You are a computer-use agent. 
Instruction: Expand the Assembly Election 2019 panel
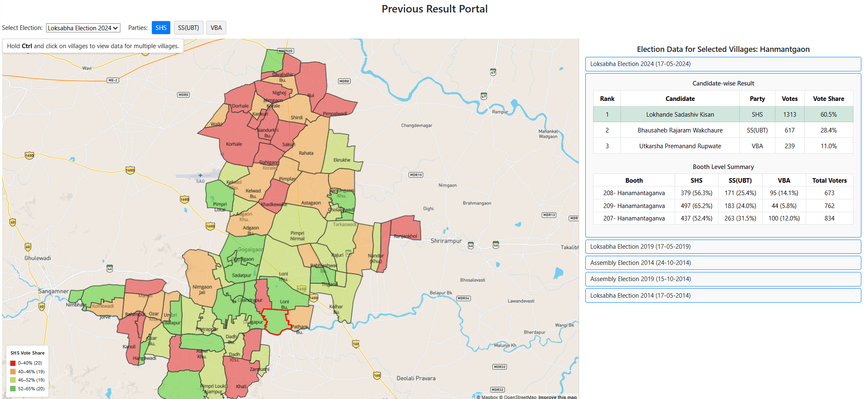click(723, 279)
